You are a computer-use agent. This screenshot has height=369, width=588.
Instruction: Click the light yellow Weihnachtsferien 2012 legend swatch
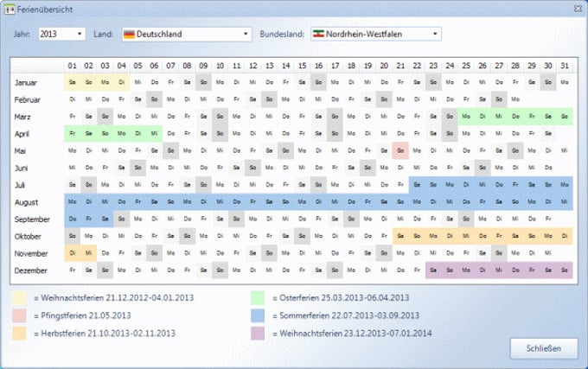(x=19, y=298)
